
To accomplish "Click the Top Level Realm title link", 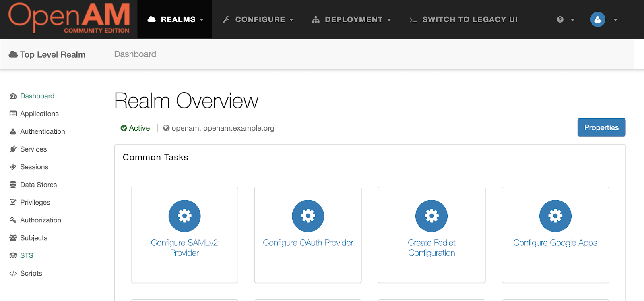I will coord(53,54).
